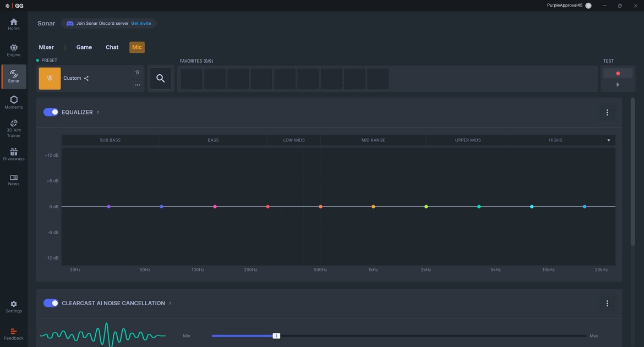This screenshot has width=644, height=347.
Task: Switch to the Game tab
Action: (x=84, y=47)
